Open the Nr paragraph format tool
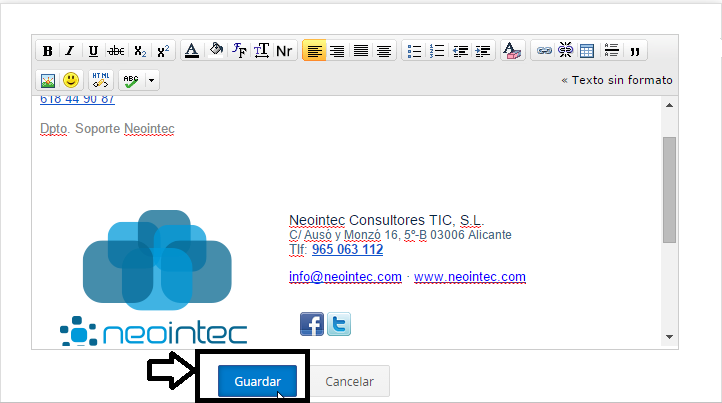This screenshot has height=403, width=722. coord(285,51)
